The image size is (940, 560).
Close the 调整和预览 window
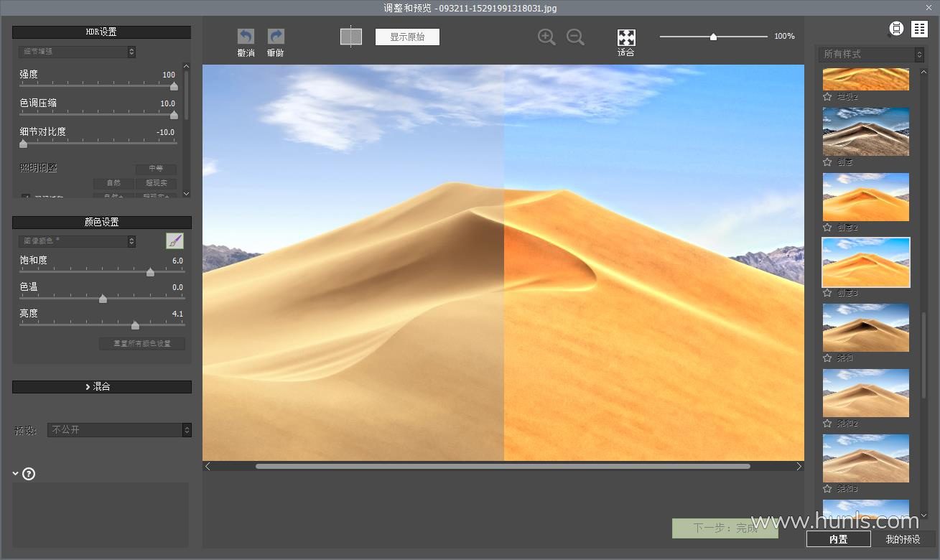coord(929,8)
